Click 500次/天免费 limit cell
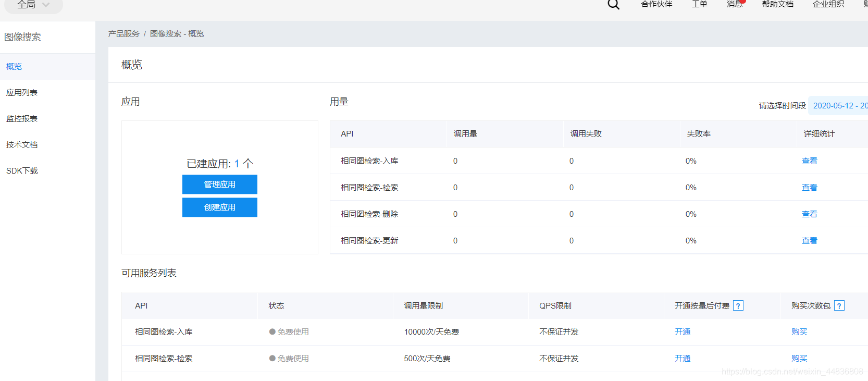 click(427, 359)
